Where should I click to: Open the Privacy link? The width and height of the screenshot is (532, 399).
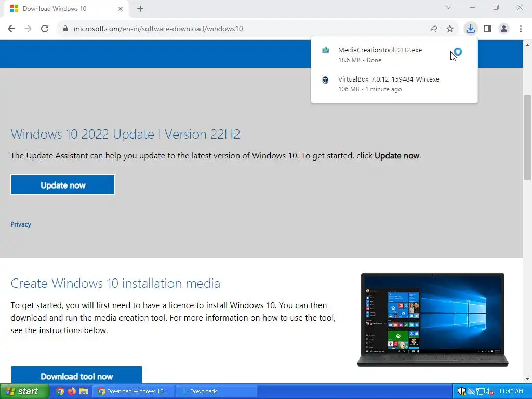(x=21, y=224)
